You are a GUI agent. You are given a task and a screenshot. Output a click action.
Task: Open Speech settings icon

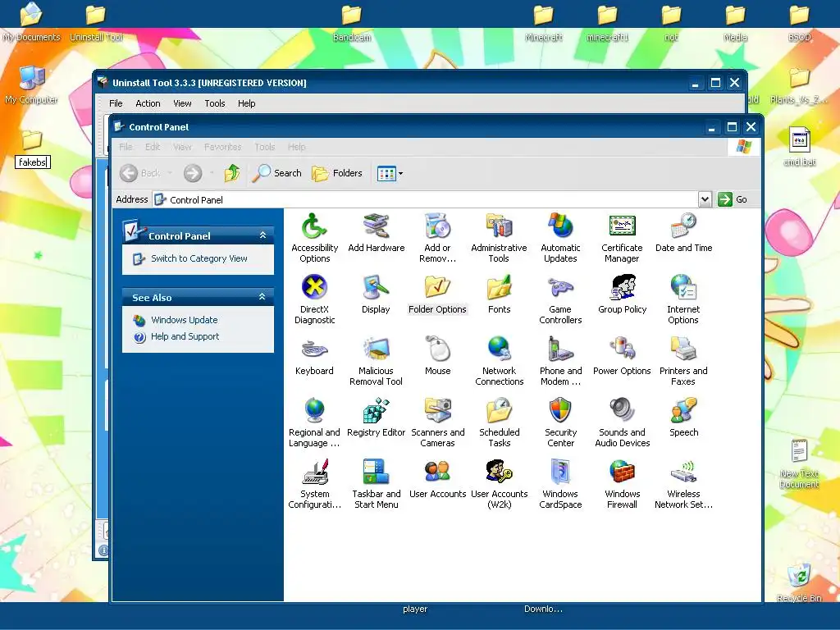click(683, 418)
